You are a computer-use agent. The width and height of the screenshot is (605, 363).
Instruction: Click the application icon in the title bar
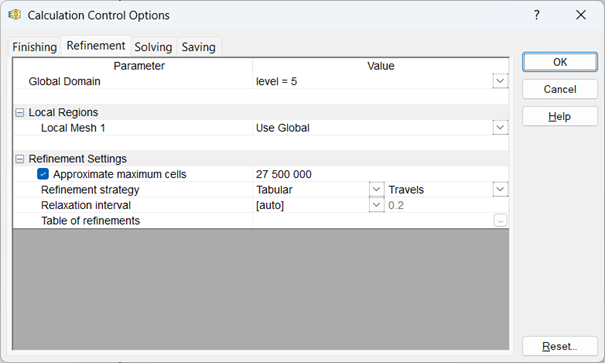15,15
